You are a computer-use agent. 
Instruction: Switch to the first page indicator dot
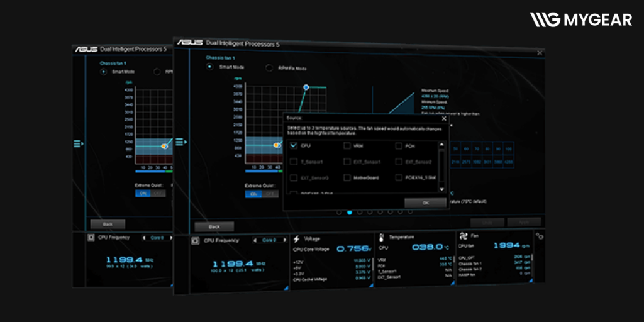(x=340, y=213)
